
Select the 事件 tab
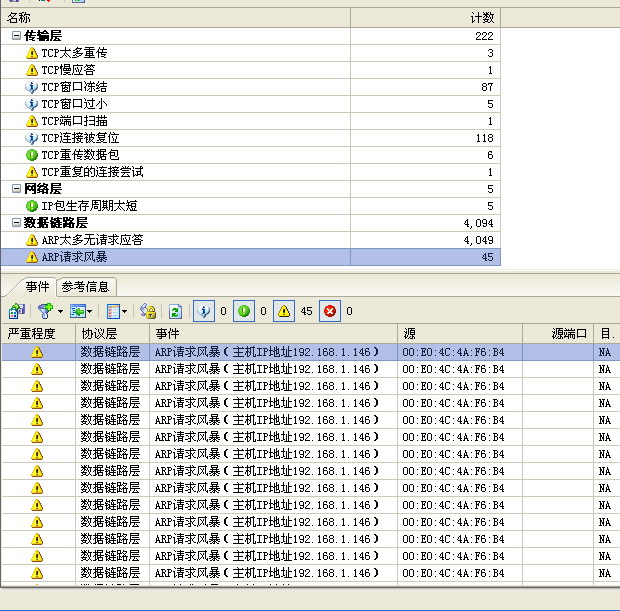point(37,287)
